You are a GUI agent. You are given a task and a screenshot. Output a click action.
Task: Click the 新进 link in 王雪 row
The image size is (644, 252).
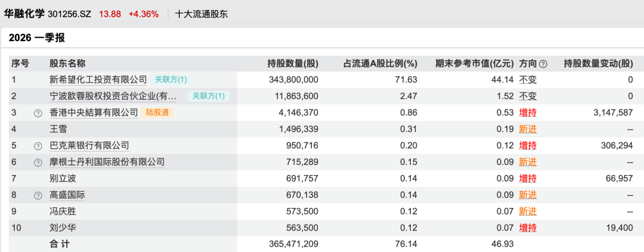click(527, 129)
